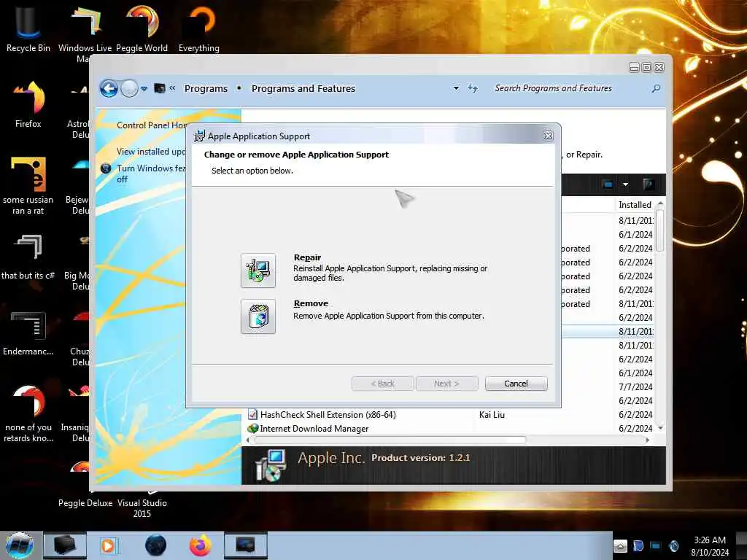Click the Control Panel taskbar button
The width and height of the screenshot is (747, 560).
pos(246,545)
